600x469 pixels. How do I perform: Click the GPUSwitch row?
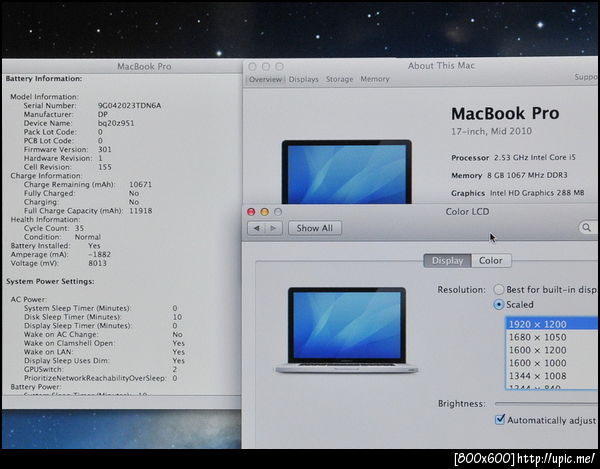point(100,370)
